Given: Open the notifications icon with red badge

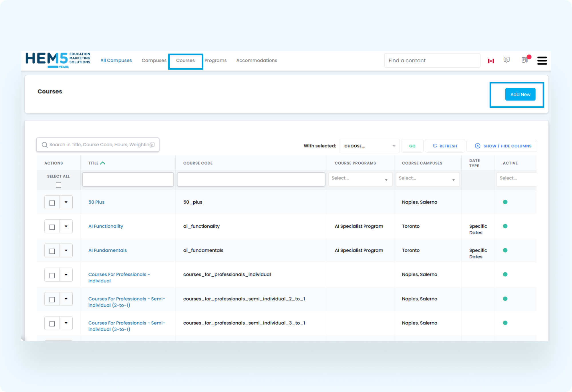Looking at the screenshot, I should click(x=525, y=60).
